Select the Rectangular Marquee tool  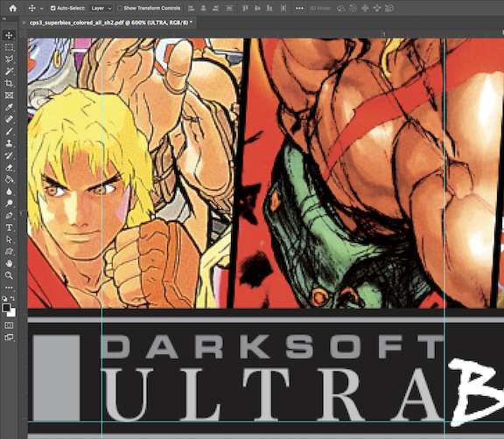(9, 47)
